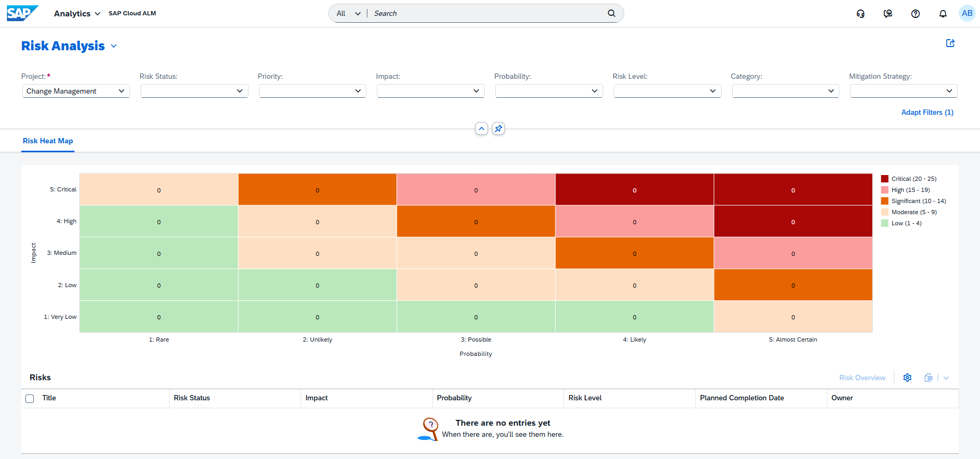Pin the filter header bar
980x459 pixels.
click(498, 128)
